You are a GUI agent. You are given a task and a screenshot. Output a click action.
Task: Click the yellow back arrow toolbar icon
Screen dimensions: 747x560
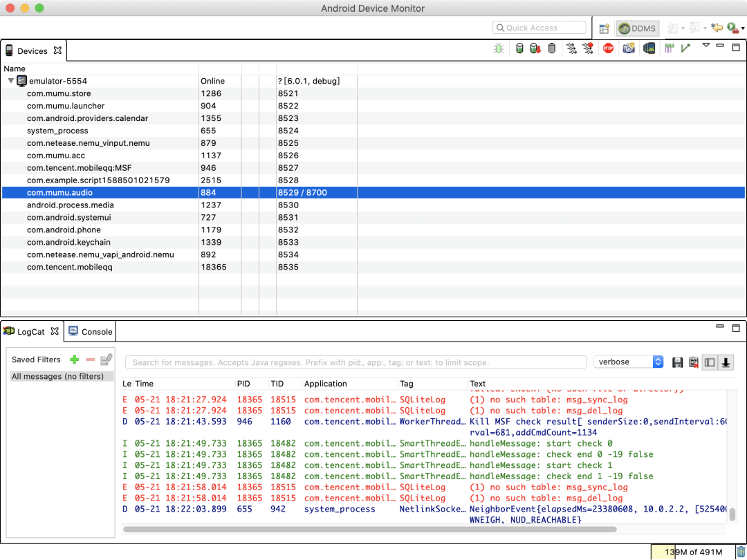point(717,28)
